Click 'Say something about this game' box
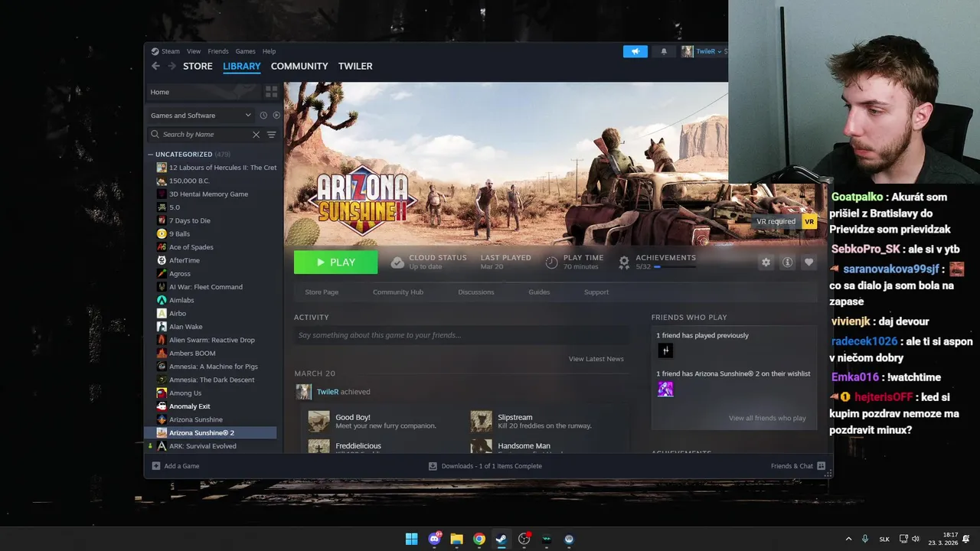Viewport: 980px width, 551px height. (x=462, y=335)
